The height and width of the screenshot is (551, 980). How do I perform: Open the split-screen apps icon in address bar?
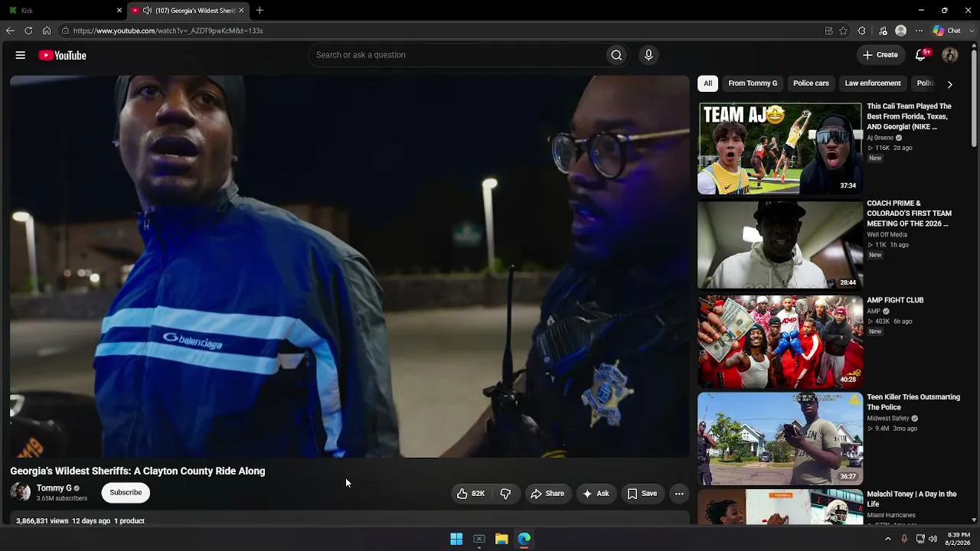pyautogui.click(x=828, y=31)
